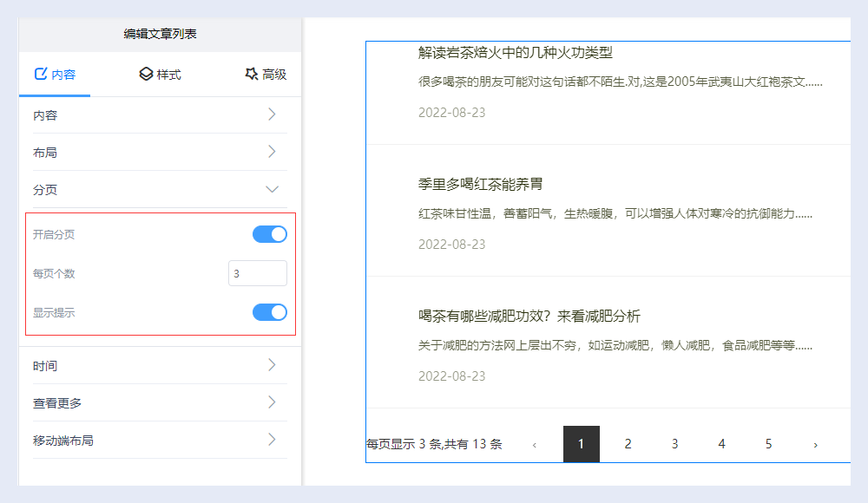Select current page 1 button

(x=581, y=444)
